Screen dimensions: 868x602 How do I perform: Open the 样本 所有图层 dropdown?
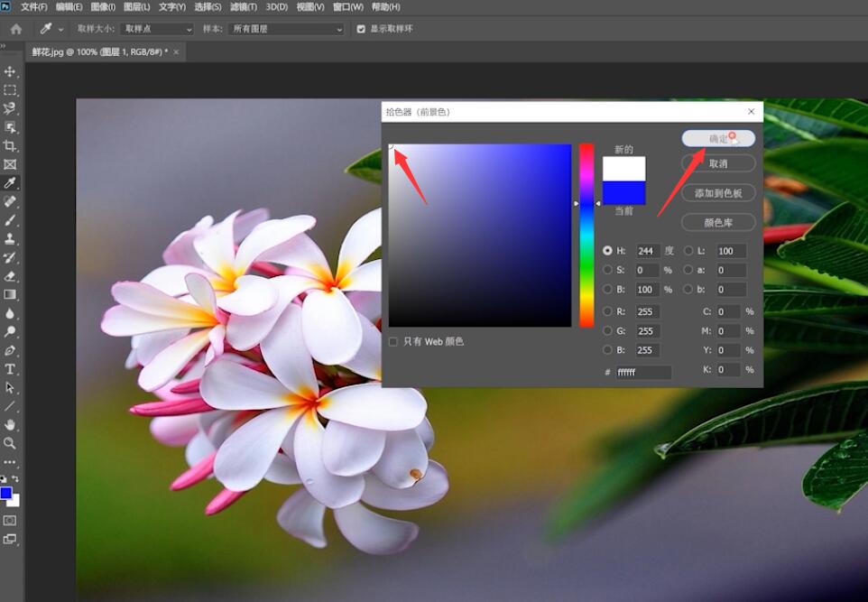286,29
